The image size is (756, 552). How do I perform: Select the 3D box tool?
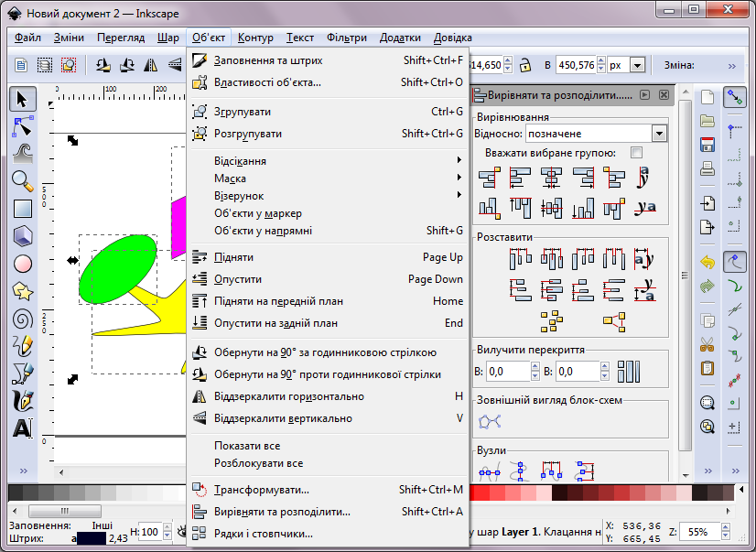tap(23, 236)
